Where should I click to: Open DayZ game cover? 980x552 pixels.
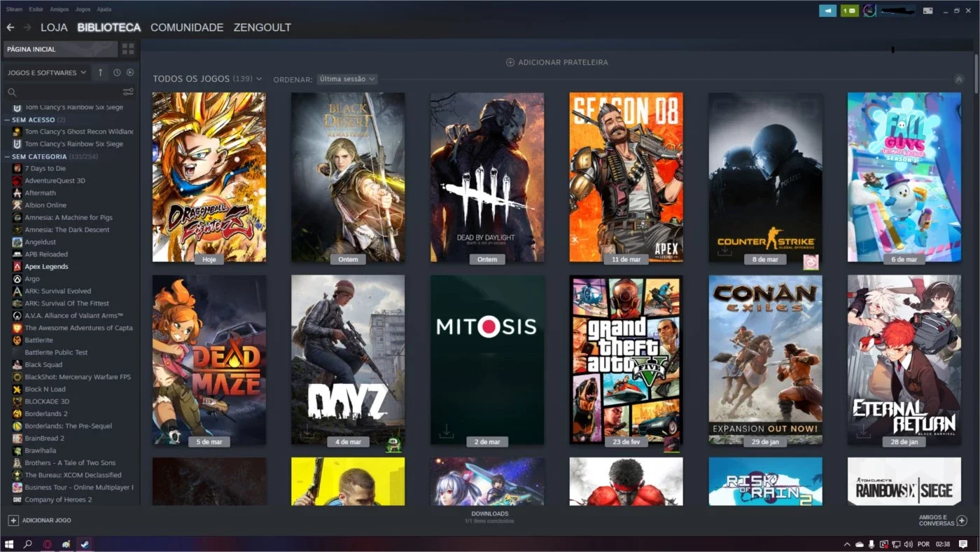tap(348, 359)
